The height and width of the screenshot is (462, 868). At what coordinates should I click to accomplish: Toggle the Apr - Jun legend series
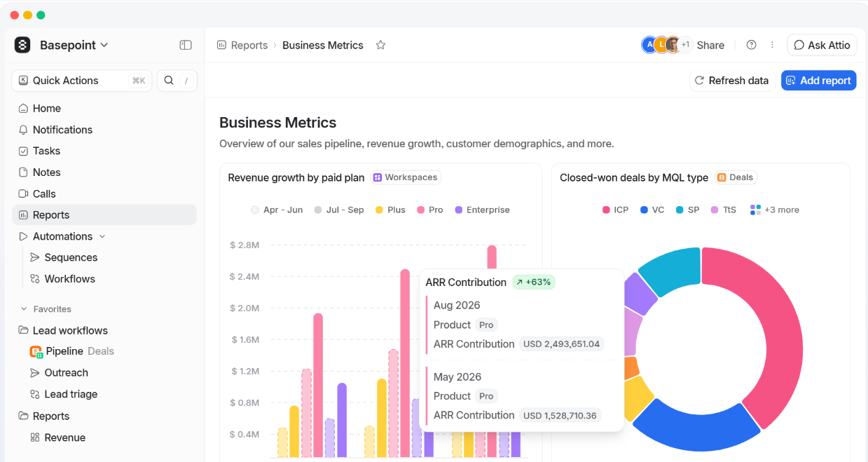277,210
